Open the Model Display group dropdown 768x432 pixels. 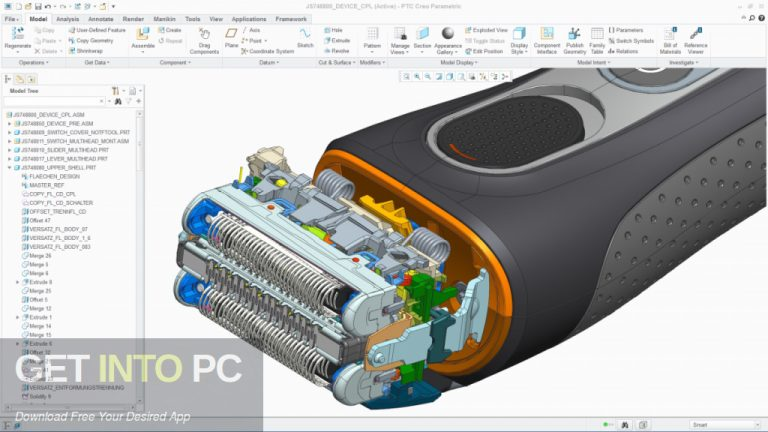coord(458,63)
